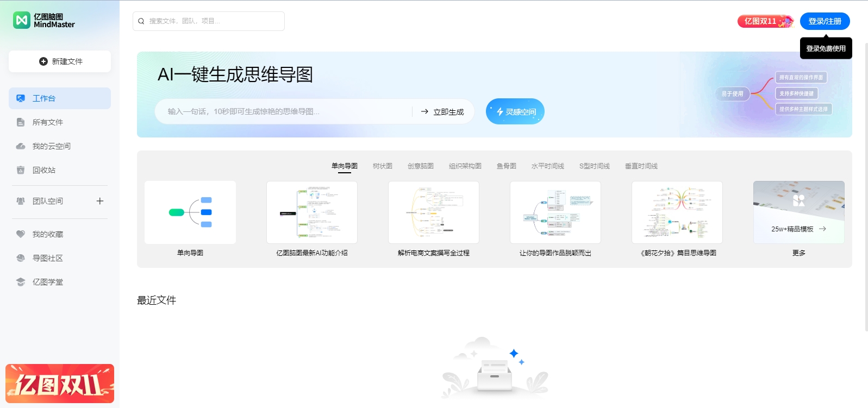Click the 最近文件 heading
868x408 pixels.
(x=157, y=300)
